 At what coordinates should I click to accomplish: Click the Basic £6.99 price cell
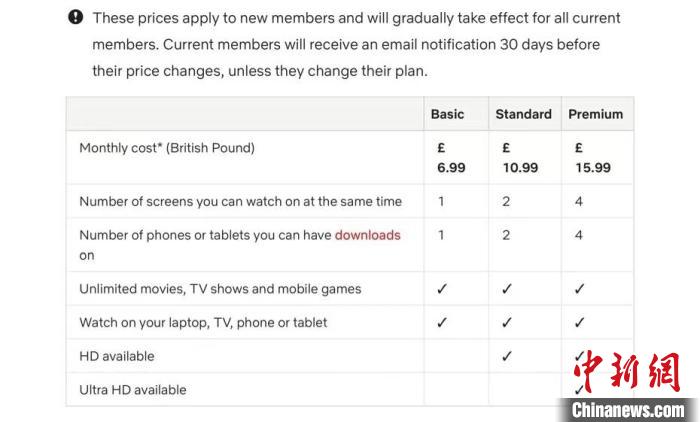(451, 158)
